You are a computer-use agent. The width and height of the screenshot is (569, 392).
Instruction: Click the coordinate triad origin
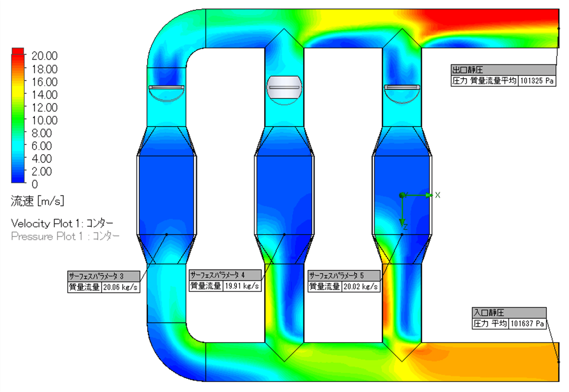click(x=402, y=195)
